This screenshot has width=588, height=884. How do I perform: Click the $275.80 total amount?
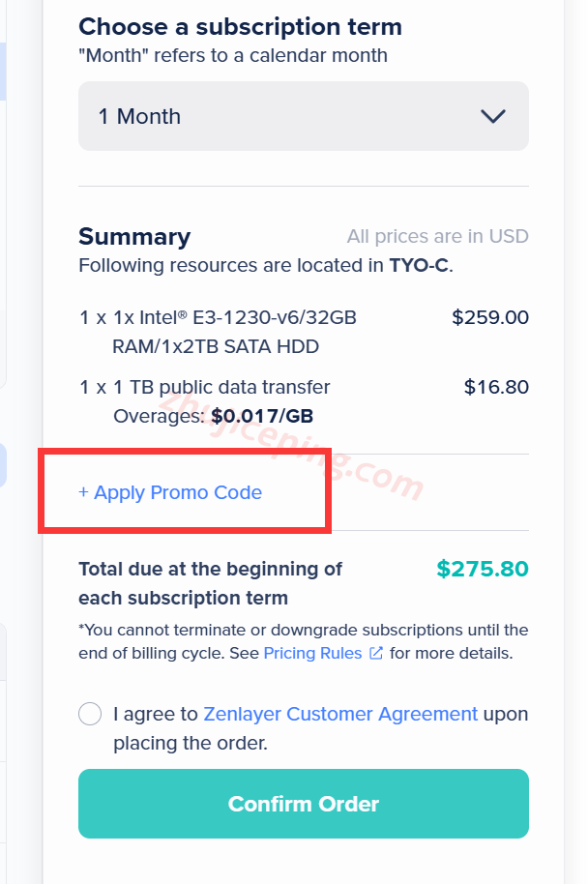[482, 569]
